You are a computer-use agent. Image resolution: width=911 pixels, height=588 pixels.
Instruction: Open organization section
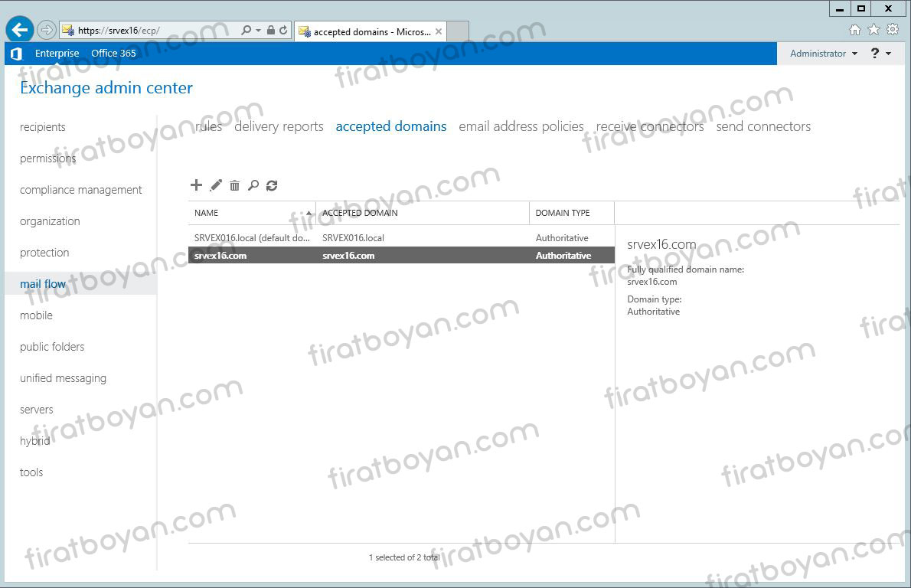pos(50,220)
